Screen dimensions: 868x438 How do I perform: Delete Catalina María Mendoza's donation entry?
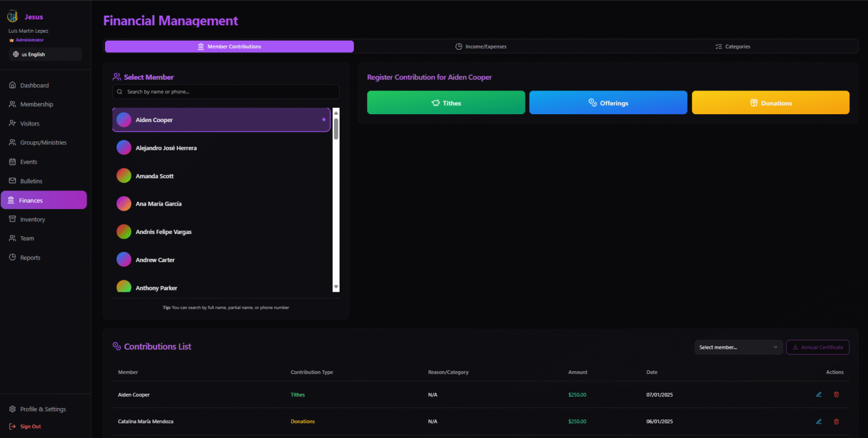(836, 422)
